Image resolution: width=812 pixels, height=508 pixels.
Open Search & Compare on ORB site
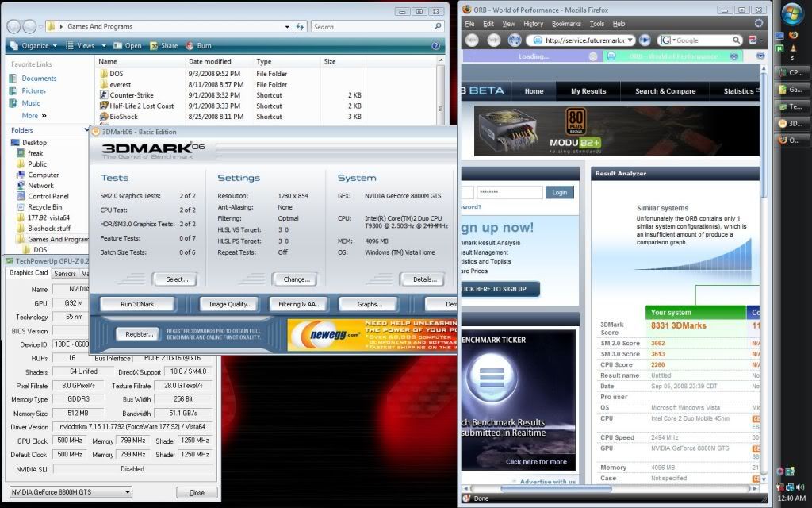click(x=665, y=91)
